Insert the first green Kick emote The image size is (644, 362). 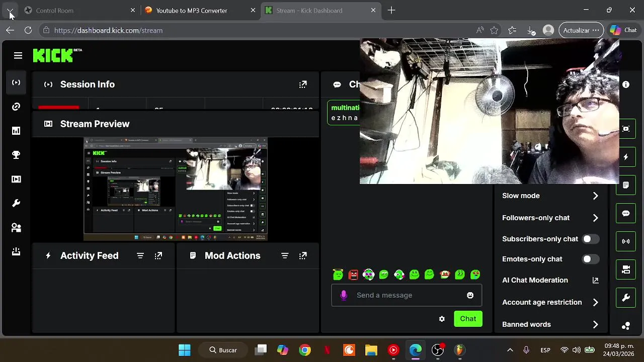[x=338, y=275]
